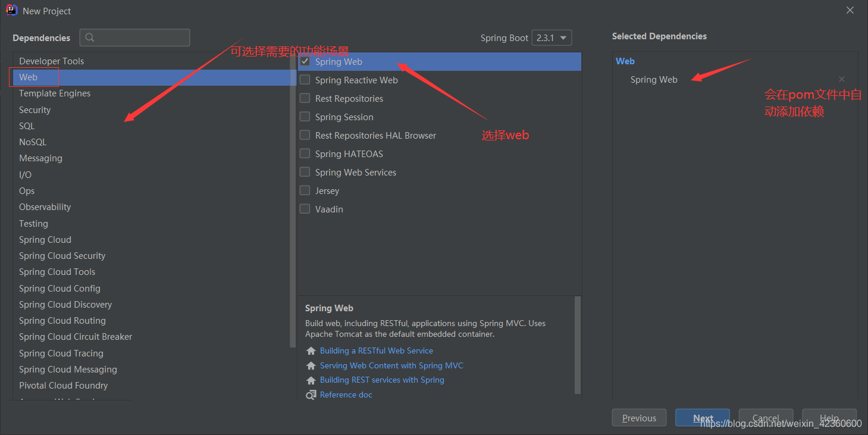Check the Vaadin checkbox
Screen dimensions: 868x435
(305, 209)
